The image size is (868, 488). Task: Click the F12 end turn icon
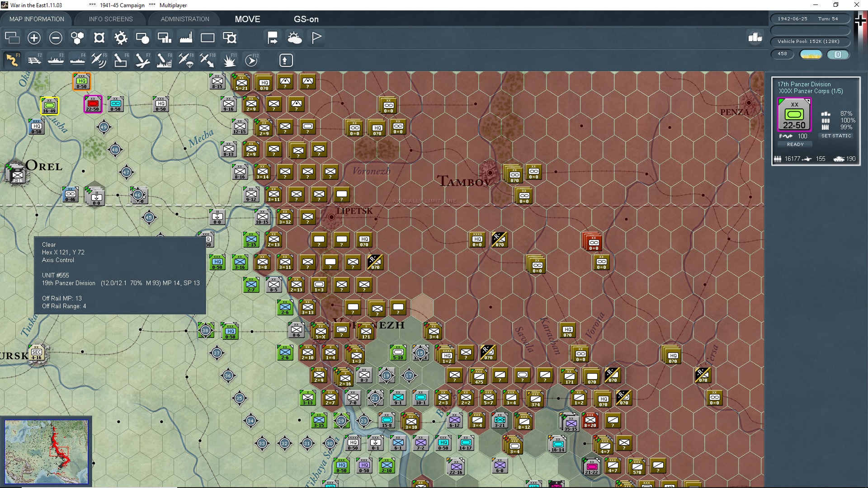pos(251,60)
